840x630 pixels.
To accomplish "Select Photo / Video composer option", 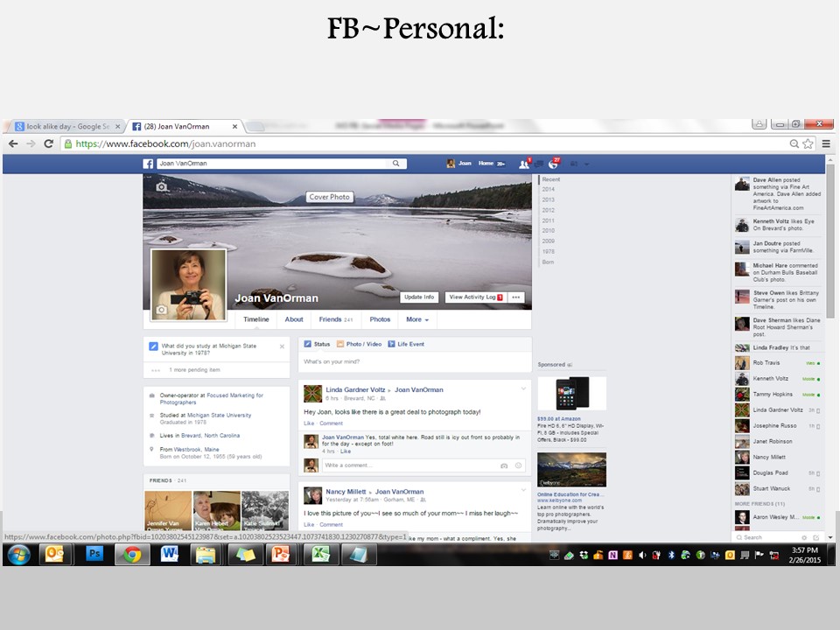I will click(x=359, y=344).
